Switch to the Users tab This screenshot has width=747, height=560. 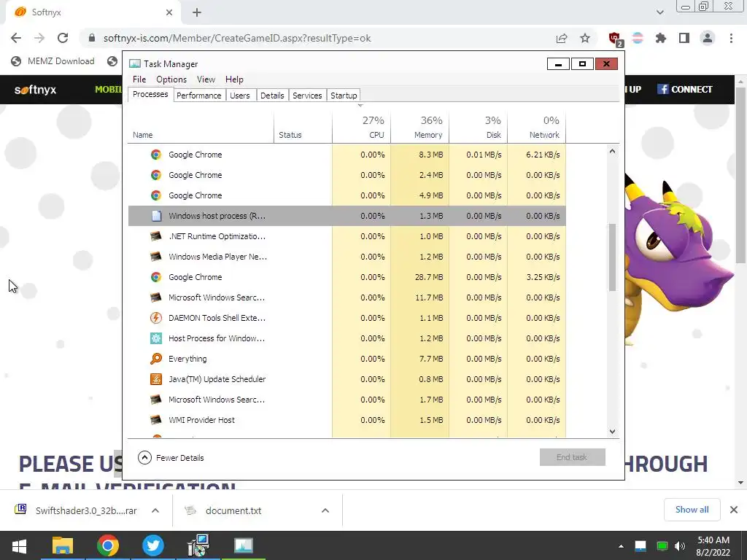click(239, 96)
